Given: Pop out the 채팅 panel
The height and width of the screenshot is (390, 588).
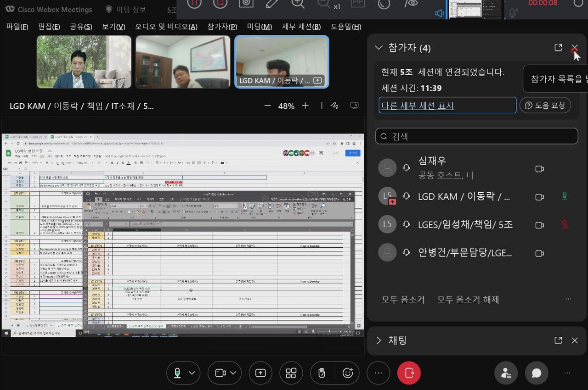Looking at the screenshot, I should tap(558, 340).
